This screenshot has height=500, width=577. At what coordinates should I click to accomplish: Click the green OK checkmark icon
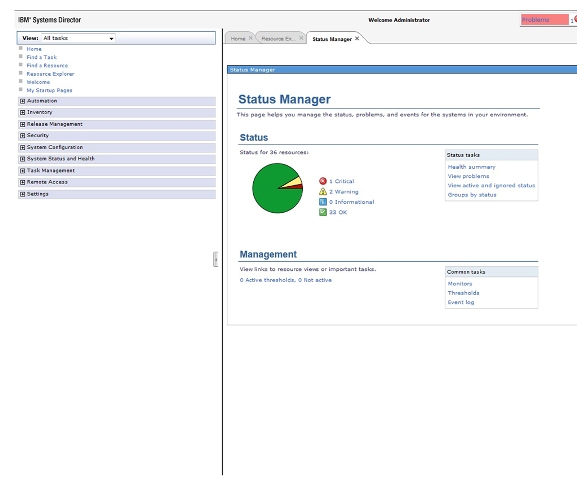click(323, 212)
